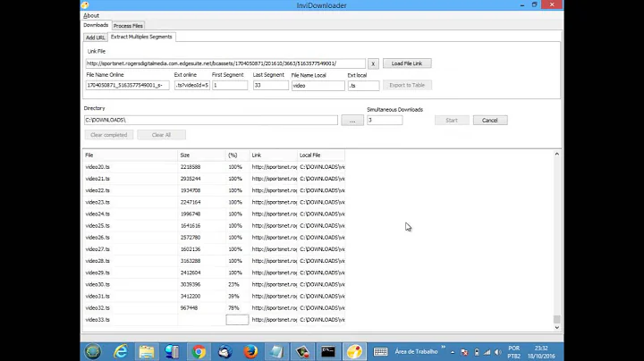Screen dimensions: 644x361
Task: Select the video26.ts row
Action: pos(214,238)
